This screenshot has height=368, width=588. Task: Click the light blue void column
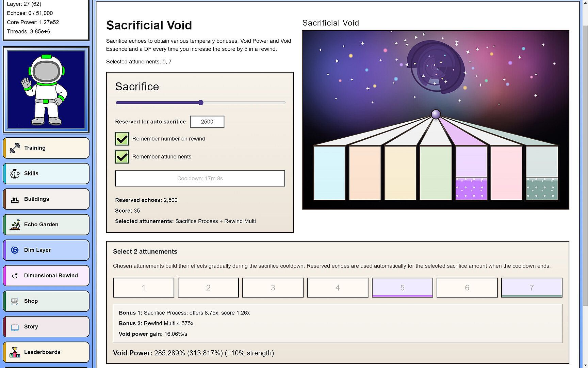pyautogui.click(x=329, y=173)
